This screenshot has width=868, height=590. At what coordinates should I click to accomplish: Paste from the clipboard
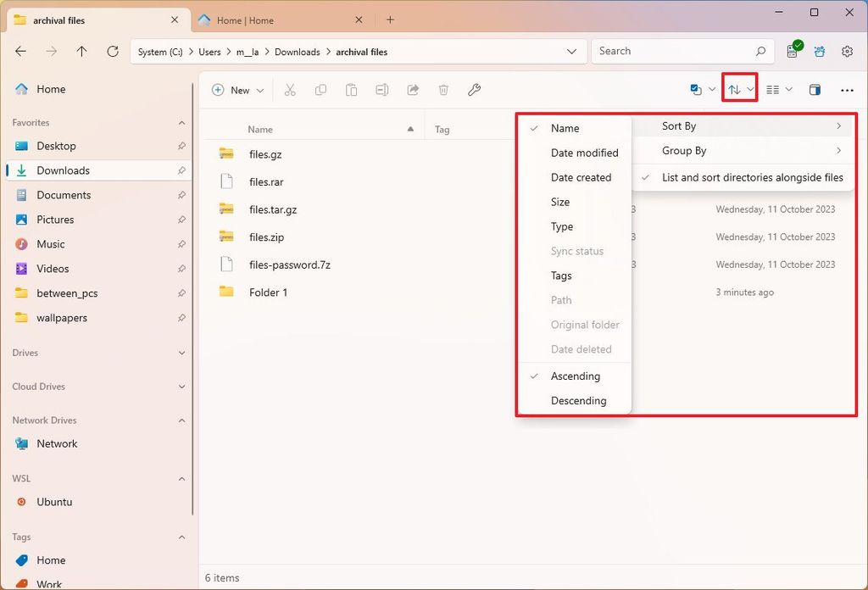(x=352, y=90)
